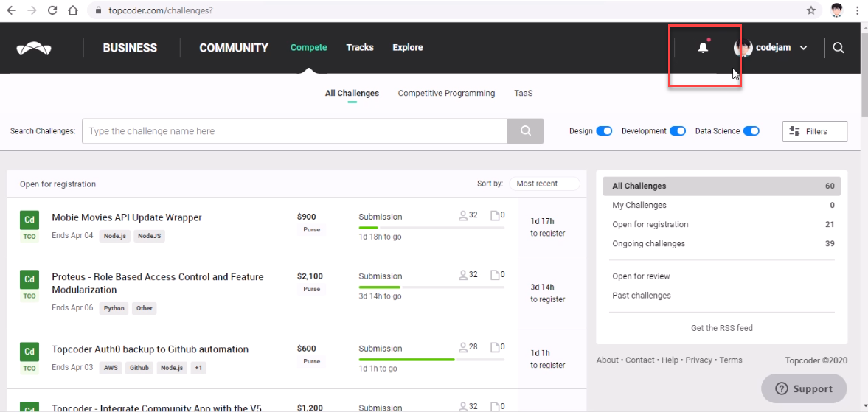868x415 pixels.
Task: Go forward in the browser
Action: (32, 10)
